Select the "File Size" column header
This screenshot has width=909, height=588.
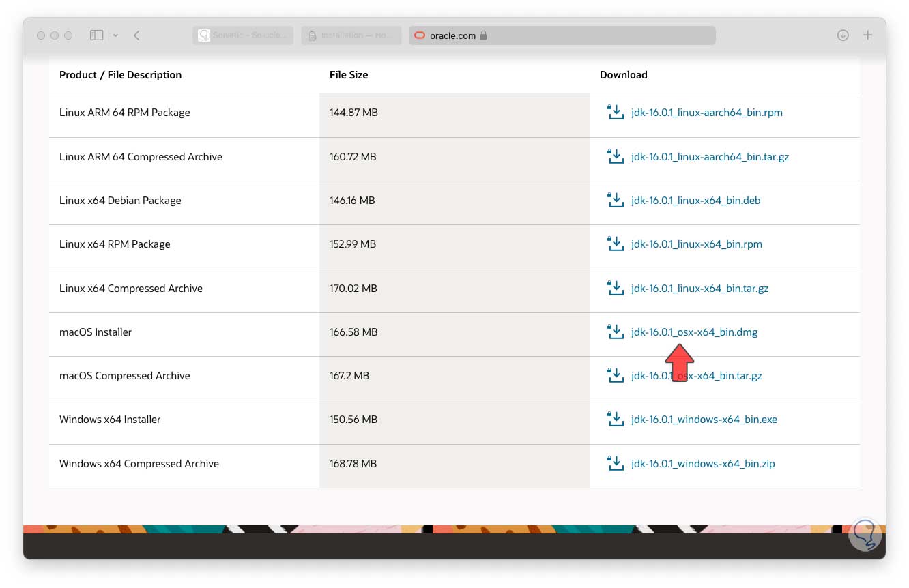point(349,75)
